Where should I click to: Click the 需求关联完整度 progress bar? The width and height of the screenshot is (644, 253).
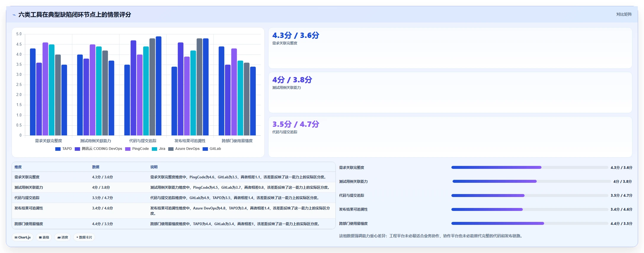click(530, 167)
